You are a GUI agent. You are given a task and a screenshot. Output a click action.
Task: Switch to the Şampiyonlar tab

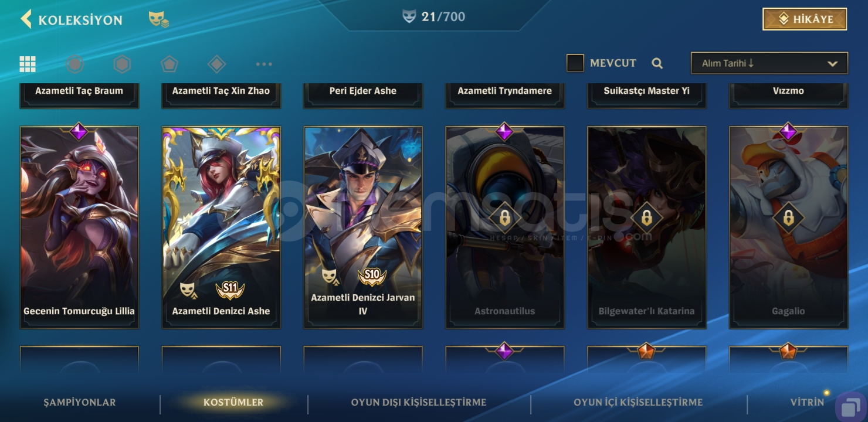click(80, 403)
